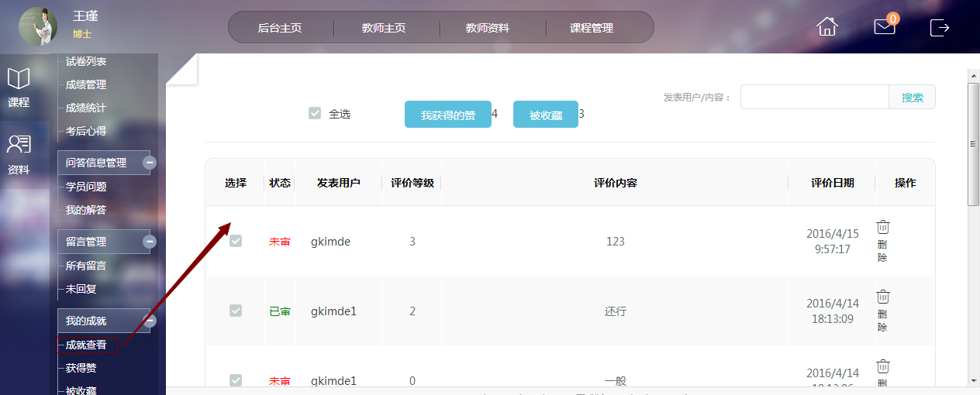The image size is (980, 395).
Task: Delete the gkimde review with trash icon
Action: (x=883, y=227)
